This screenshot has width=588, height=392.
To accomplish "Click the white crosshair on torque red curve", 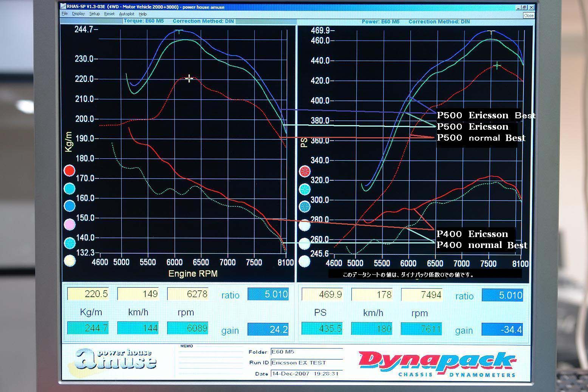I will (x=189, y=78).
